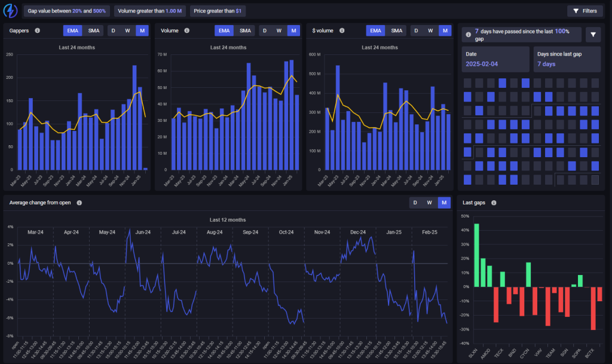Switch Gappers chart to daily D

point(113,30)
